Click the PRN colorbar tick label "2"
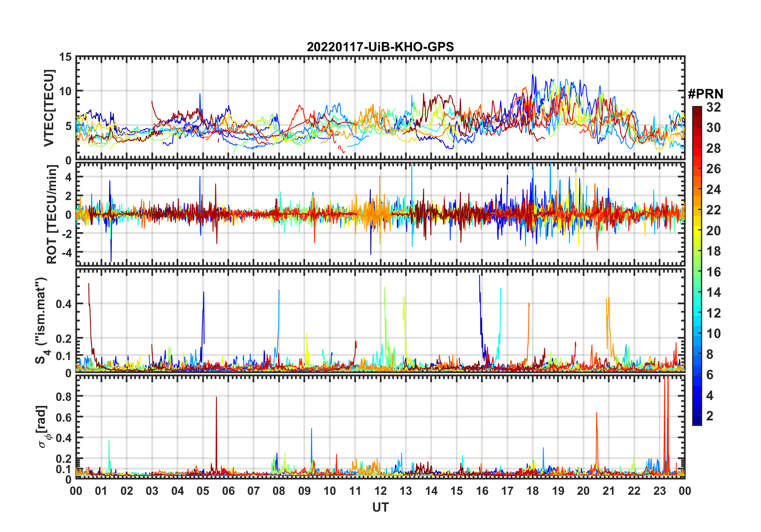The width and height of the screenshot is (761, 532). [x=710, y=416]
